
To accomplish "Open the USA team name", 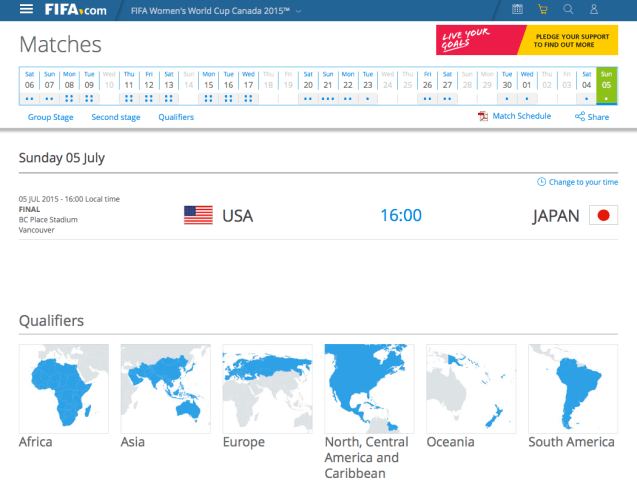I will point(238,216).
